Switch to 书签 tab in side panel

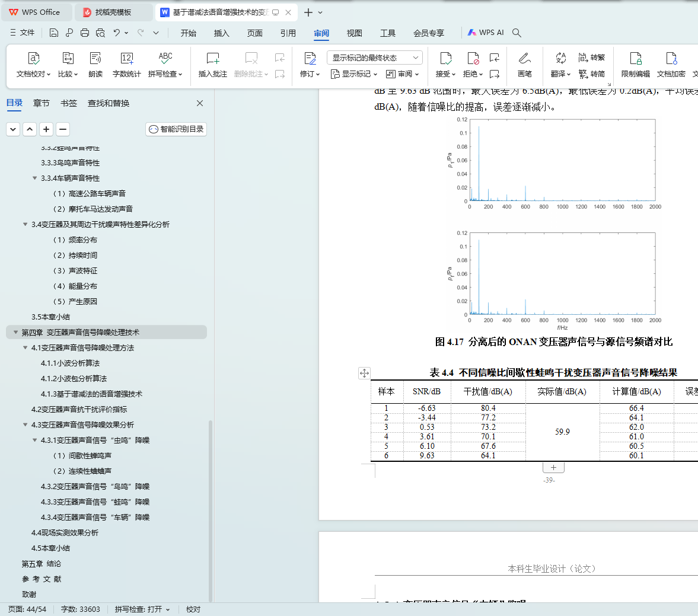pyautogui.click(x=69, y=103)
